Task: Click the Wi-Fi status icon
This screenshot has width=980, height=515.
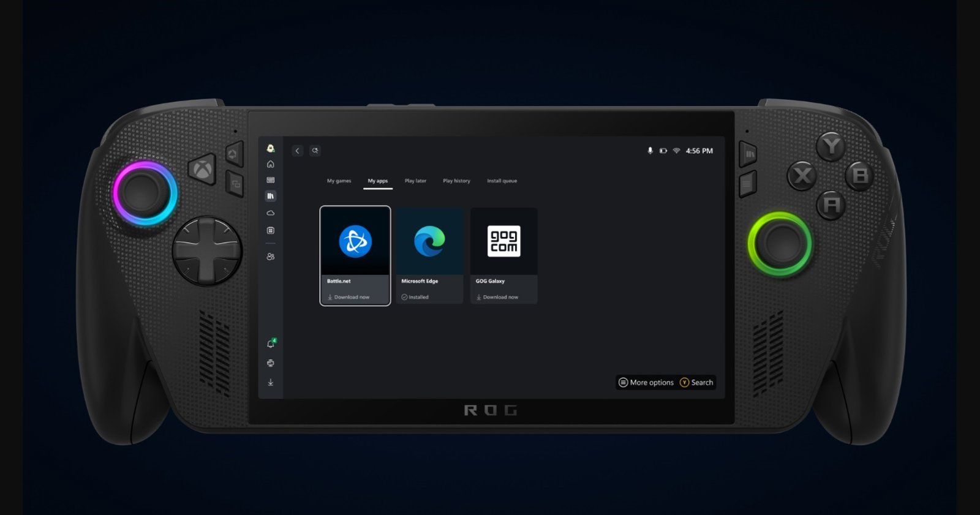Action: pyautogui.click(x=677, y=151)
